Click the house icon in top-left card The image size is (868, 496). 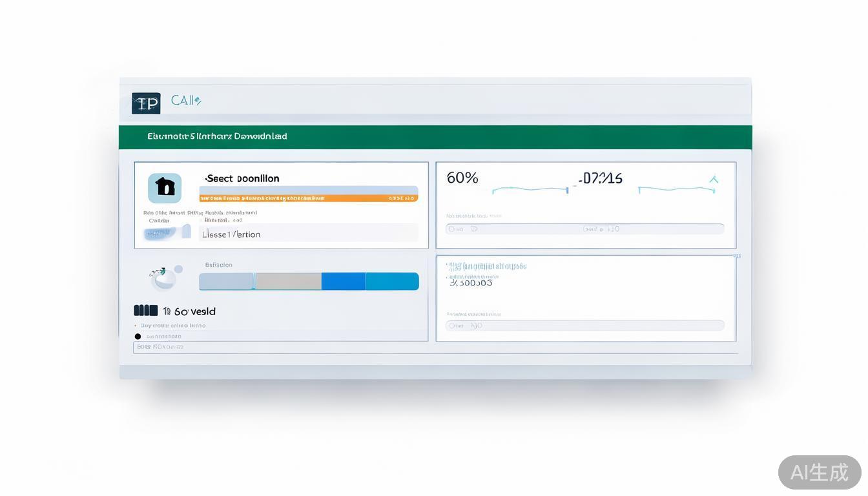[x=165, y=188]
